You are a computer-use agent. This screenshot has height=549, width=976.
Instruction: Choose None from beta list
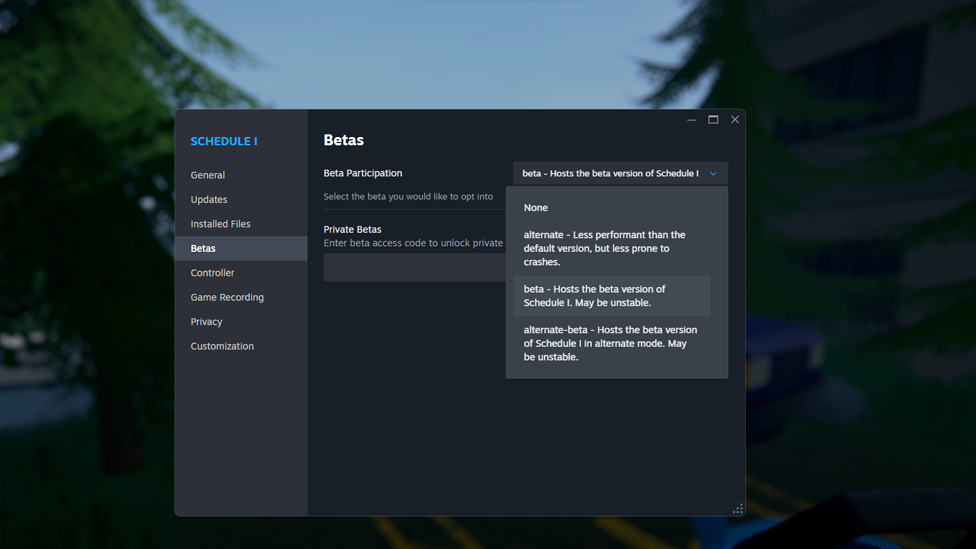[612, 208]
